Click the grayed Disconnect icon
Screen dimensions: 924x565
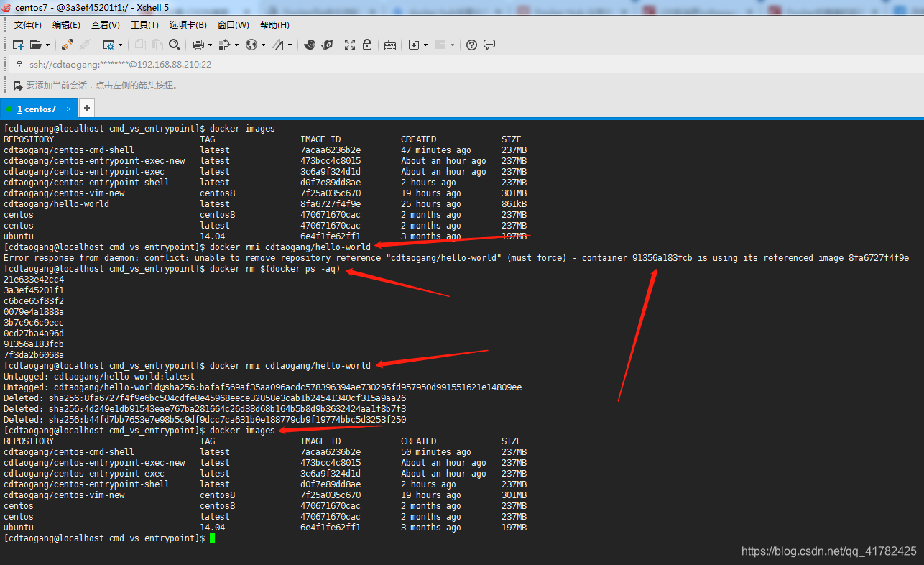[x=84, y=45]
